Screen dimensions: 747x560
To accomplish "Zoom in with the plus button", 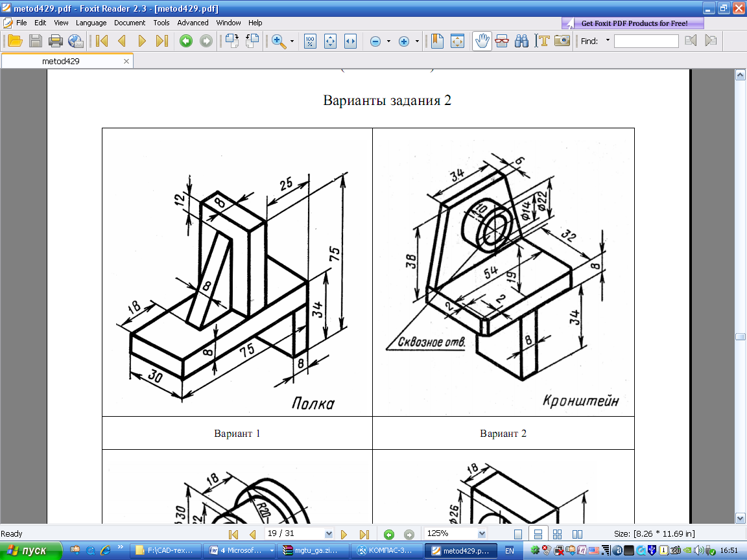I will 404,41.
